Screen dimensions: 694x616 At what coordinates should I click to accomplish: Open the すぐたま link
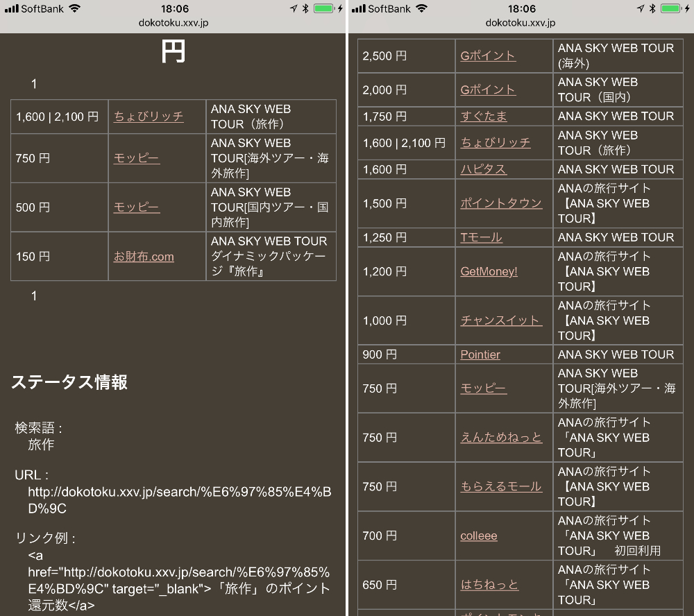[484, 116]
